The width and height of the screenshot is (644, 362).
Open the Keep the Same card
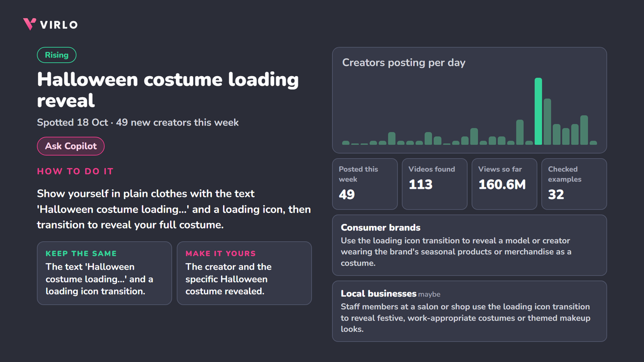tap(104, 273)
